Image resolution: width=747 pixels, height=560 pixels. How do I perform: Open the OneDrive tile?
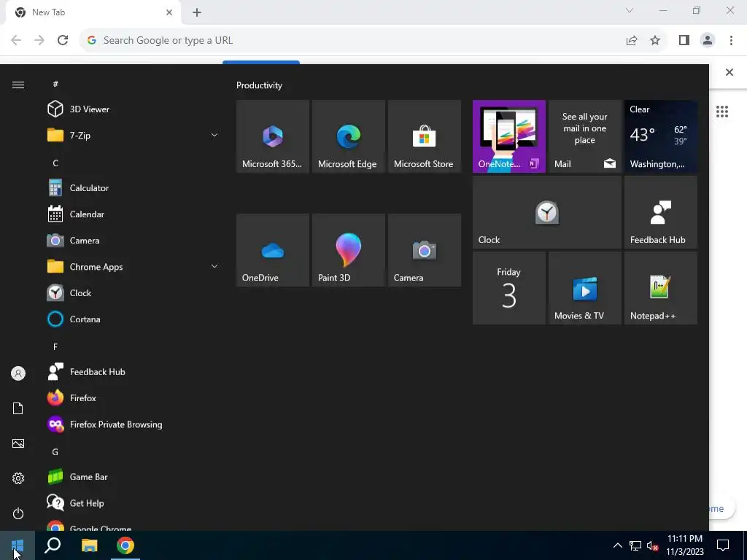273,250
